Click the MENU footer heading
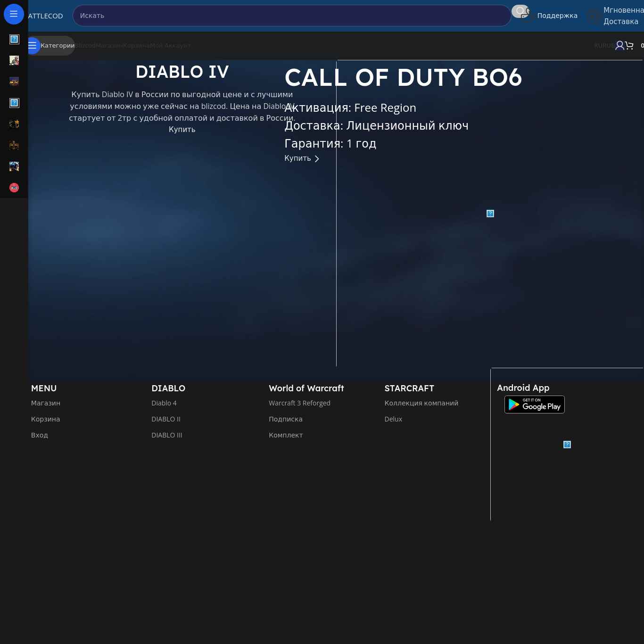The image size is (644, 644). click(x=44, y=388)
